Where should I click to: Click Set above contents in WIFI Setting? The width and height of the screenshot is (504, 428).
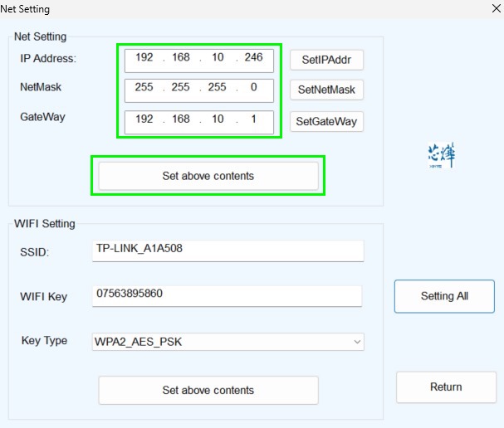coord(208,390)
